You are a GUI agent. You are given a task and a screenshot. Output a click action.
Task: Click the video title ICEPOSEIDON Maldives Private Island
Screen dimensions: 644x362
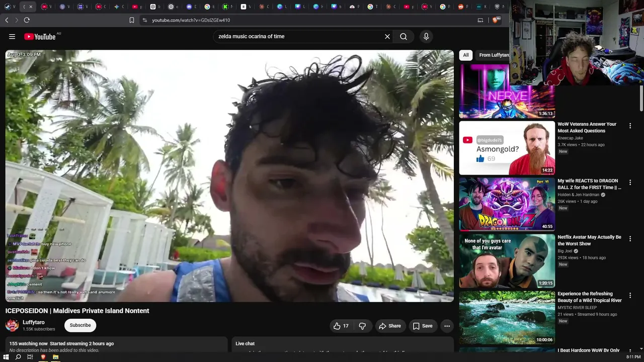click(x=77, y=311)
